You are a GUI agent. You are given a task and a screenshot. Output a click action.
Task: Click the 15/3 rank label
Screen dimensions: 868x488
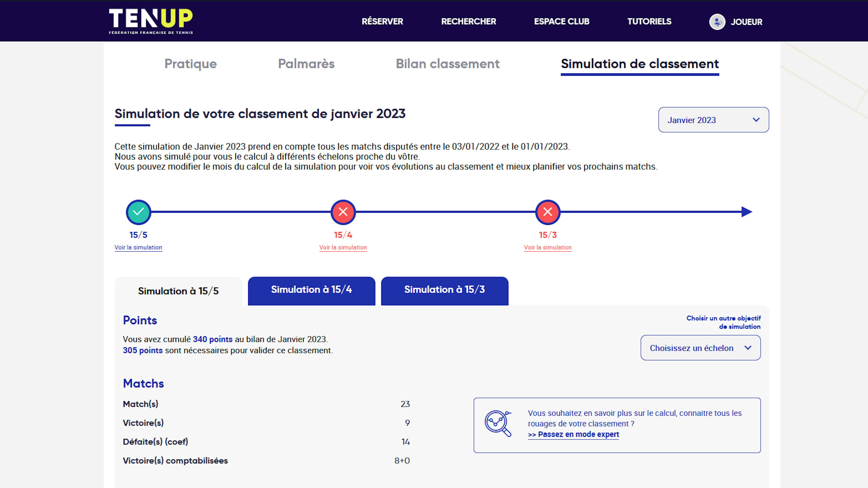(x=547, y=235)
